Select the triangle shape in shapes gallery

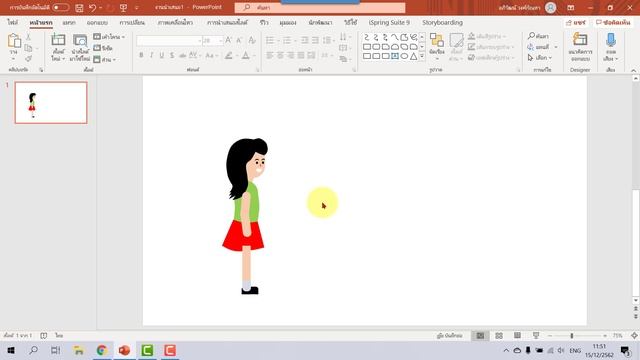pos(413,56)
